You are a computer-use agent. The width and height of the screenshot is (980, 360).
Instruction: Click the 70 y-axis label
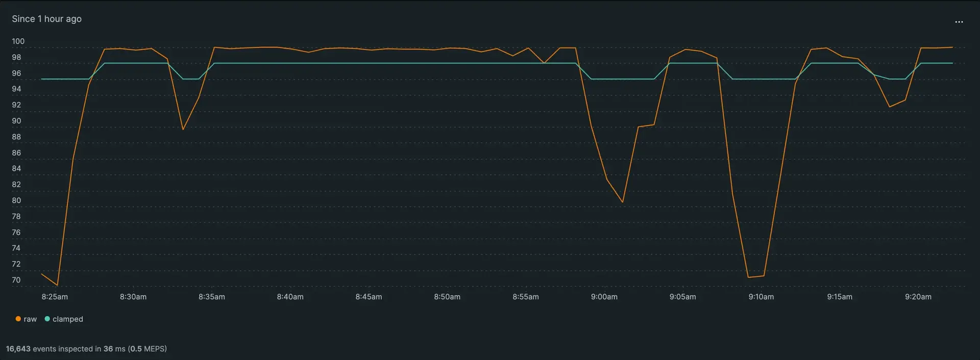tap(16, 280)
